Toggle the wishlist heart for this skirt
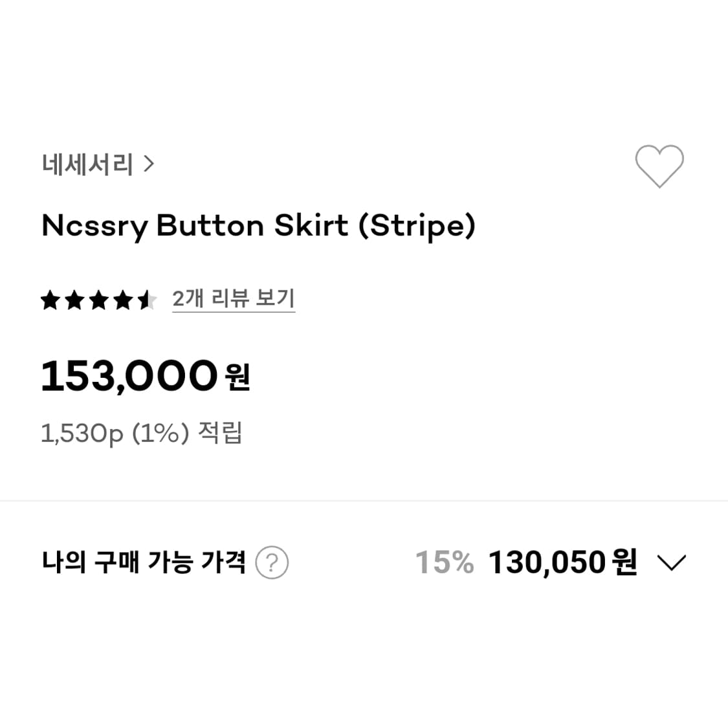This screenshot has height=728, width=728. tap(660, 167)
